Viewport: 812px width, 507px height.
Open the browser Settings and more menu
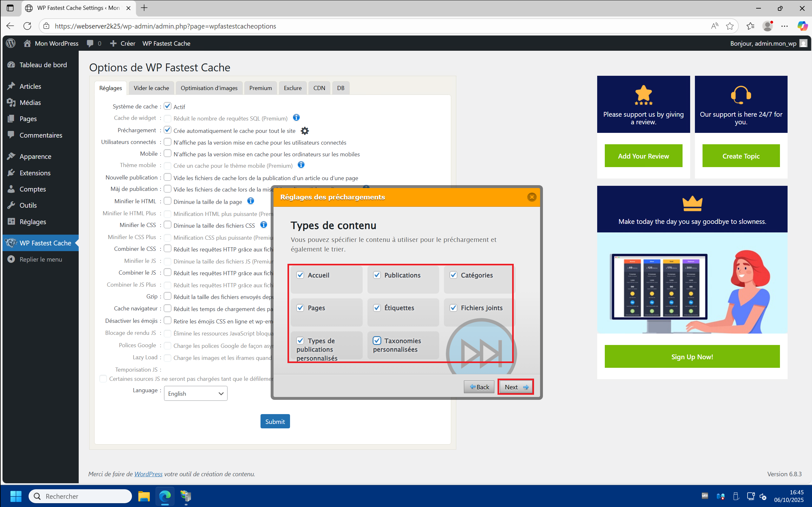tap(784, 26)
